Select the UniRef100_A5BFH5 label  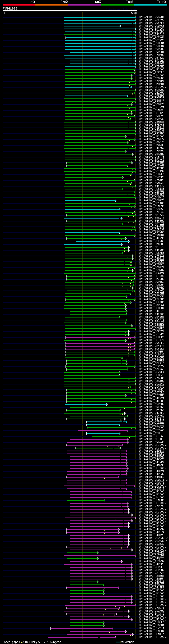[152, 67]
